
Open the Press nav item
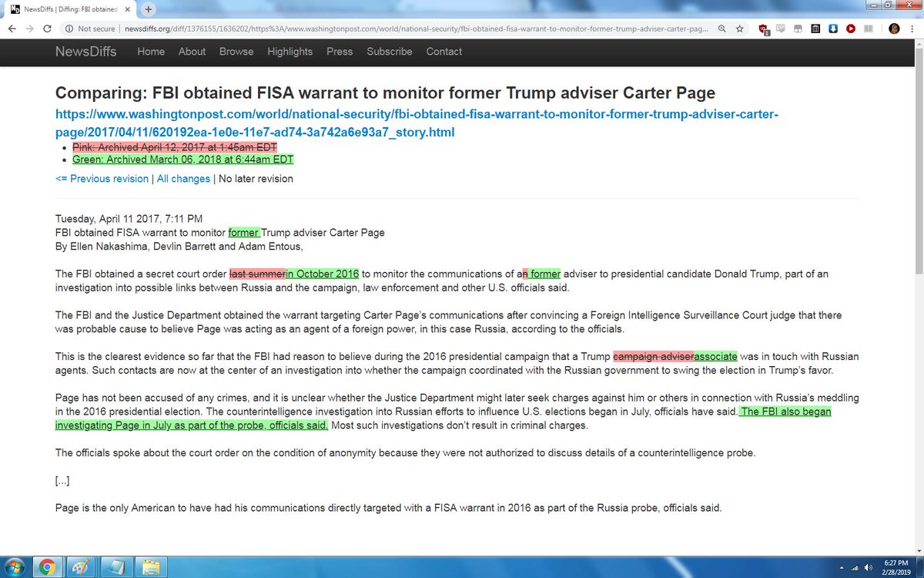[340, 52]
